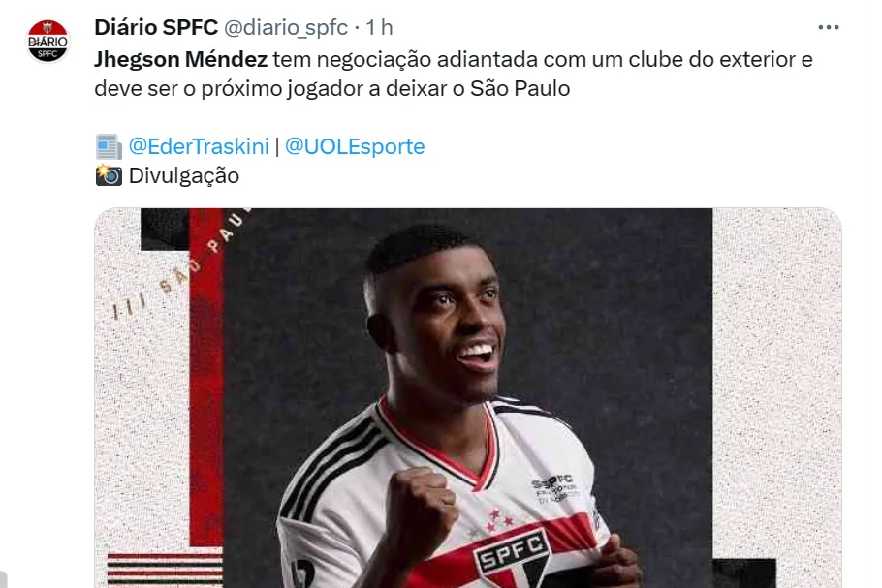Viewport: 882px width, 588px height.
Task: Click the red stars above the crest
Action: (x=497, y=518)
